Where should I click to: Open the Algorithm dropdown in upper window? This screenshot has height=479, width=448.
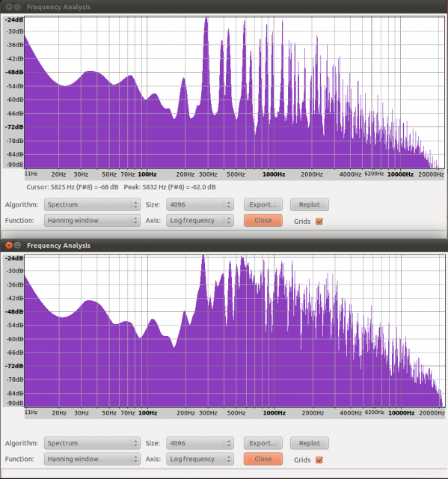click(92, 204)
